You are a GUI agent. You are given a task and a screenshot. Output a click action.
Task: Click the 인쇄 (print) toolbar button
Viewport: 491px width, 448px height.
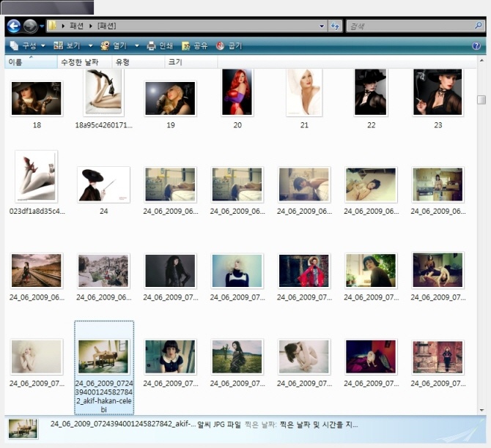(160, 45)
